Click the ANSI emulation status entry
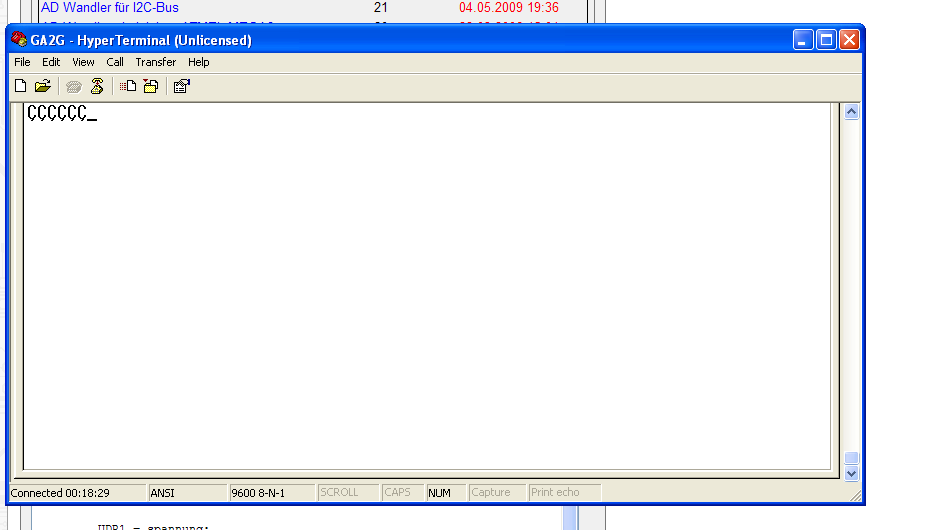This screenshot has width=931, height=530. (188, 493)
